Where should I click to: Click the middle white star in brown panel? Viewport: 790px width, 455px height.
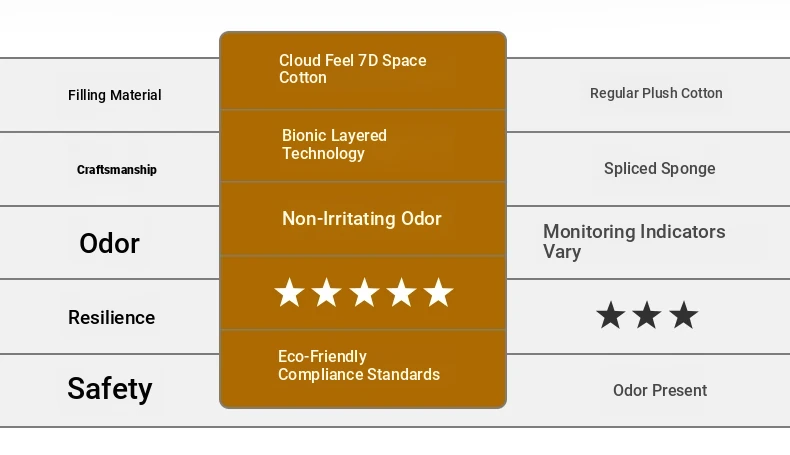364,292
